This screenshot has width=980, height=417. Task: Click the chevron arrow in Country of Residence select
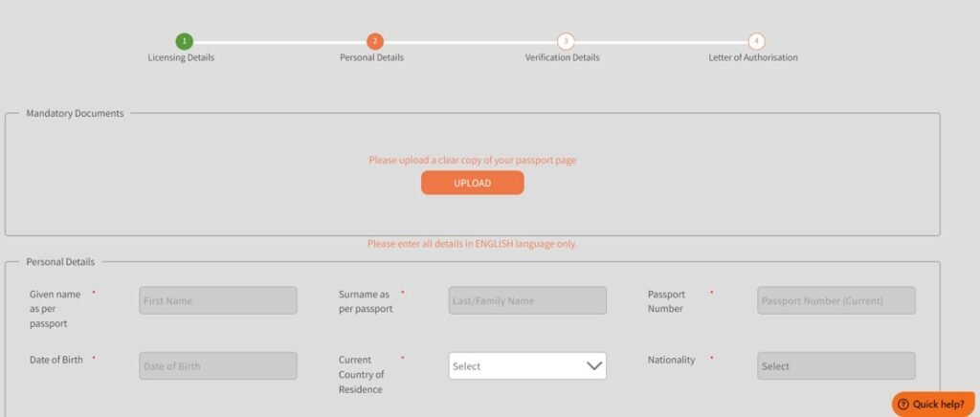coord(594,366)
